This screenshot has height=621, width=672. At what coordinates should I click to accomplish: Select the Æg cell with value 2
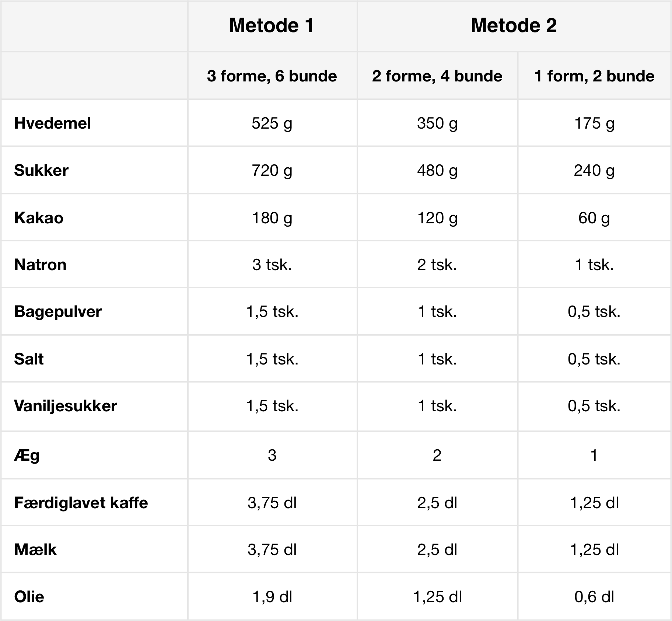437,456
